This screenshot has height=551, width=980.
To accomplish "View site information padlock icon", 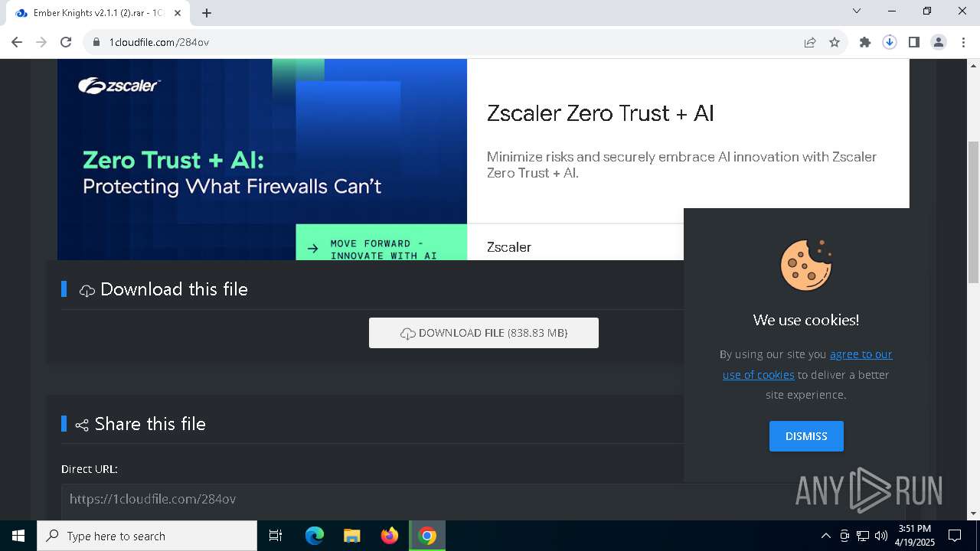I will 96,42.
